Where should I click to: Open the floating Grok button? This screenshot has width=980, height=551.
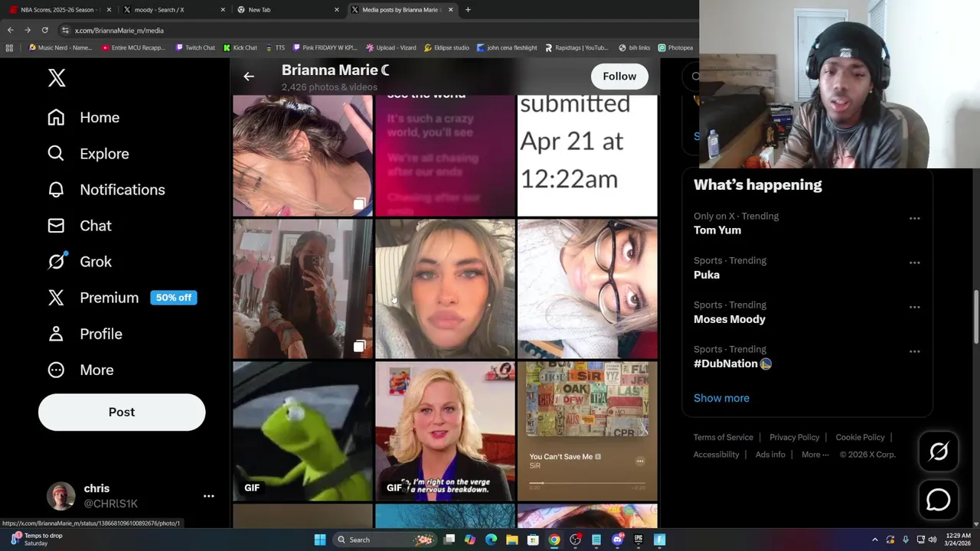pyautogui.click(x=939, y=452)
